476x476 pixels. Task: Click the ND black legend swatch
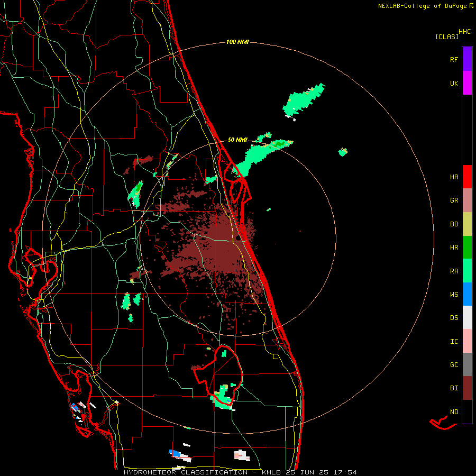(467, 411)
